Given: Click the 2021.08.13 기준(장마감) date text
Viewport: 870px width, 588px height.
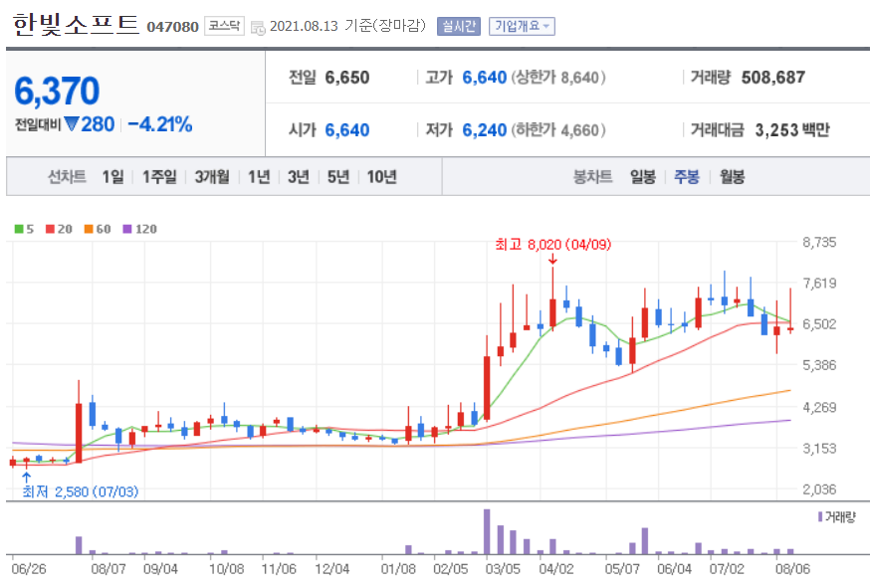Looking at the screenshot, I should click(347, 26).
